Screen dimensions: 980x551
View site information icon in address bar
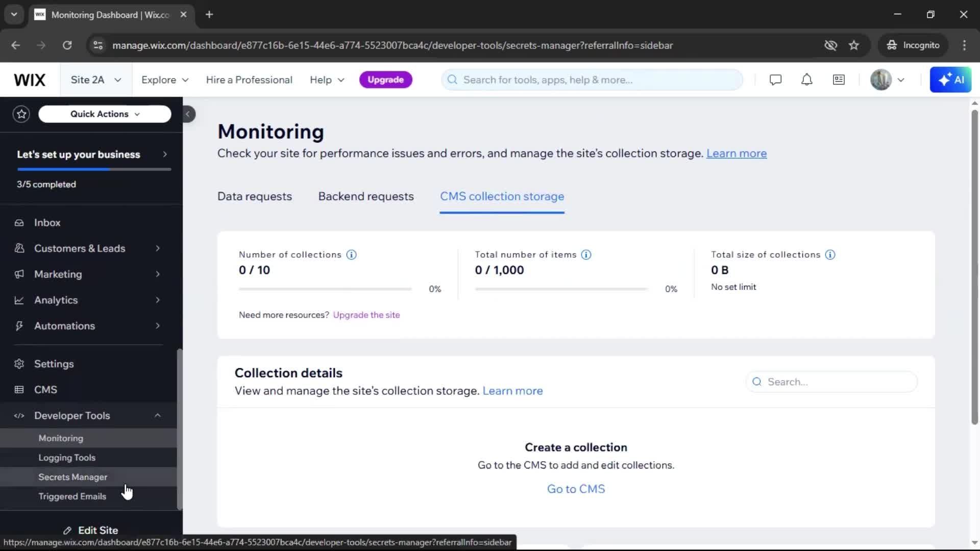coord(98,45)
